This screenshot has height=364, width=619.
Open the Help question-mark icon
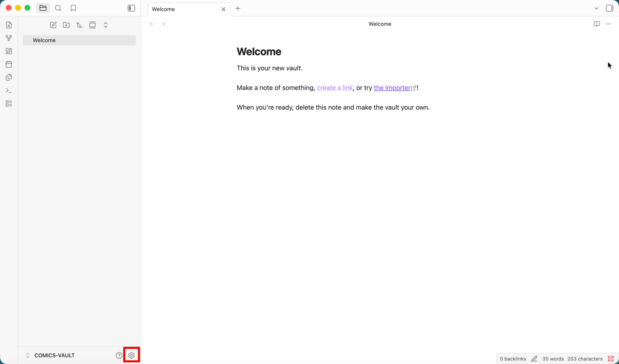point(119,355)
